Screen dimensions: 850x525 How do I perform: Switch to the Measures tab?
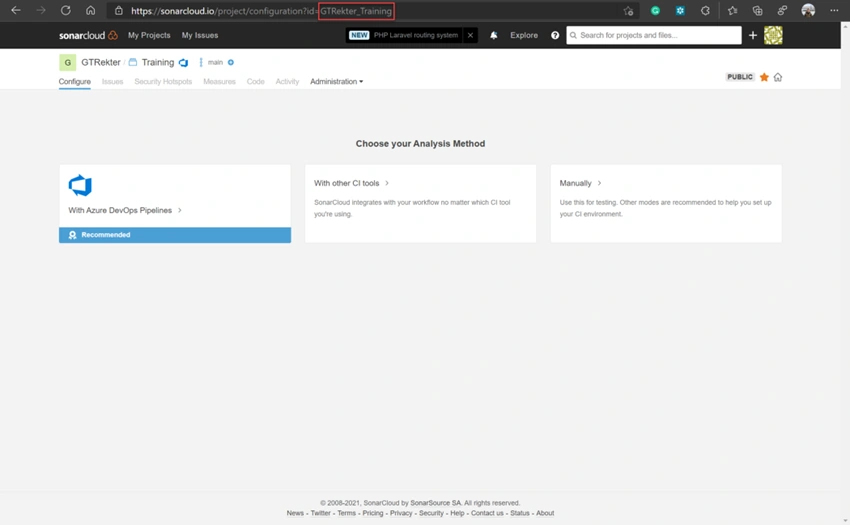pyautogui.click(x=220, y=81)
